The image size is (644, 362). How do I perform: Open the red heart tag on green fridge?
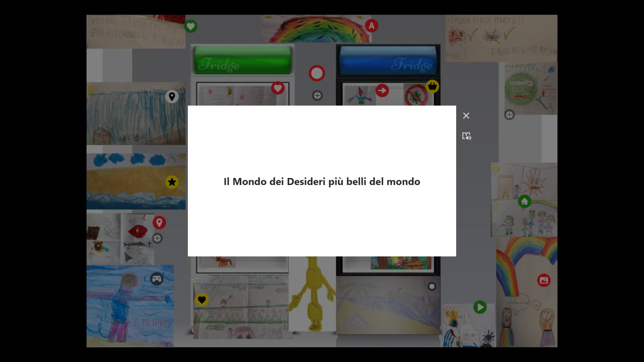[x=278, y=88]
